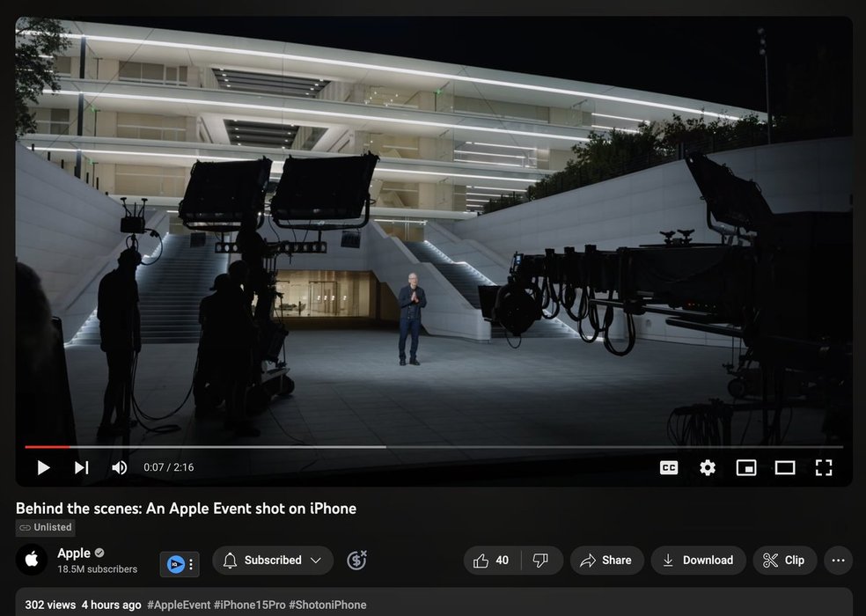Screen dimensions: 866x616
Task: Click the Apple verified checkmark badge
Action: pyautogui.click(x=99, y=553)
